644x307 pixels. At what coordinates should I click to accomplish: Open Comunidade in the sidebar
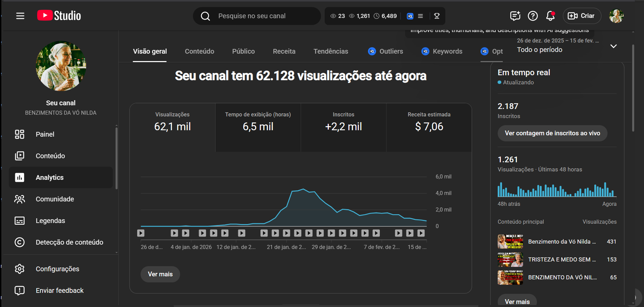click(61, 199)
